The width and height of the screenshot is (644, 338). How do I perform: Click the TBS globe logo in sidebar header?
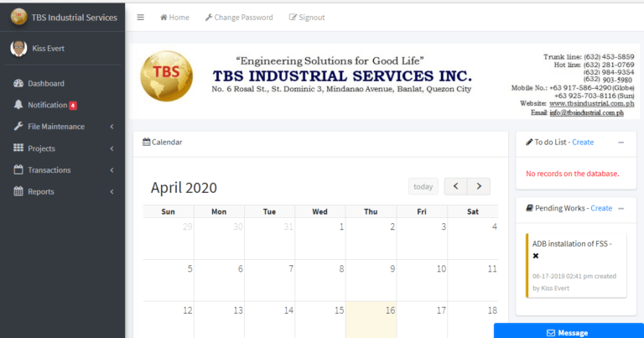click(x=18, y=17)
